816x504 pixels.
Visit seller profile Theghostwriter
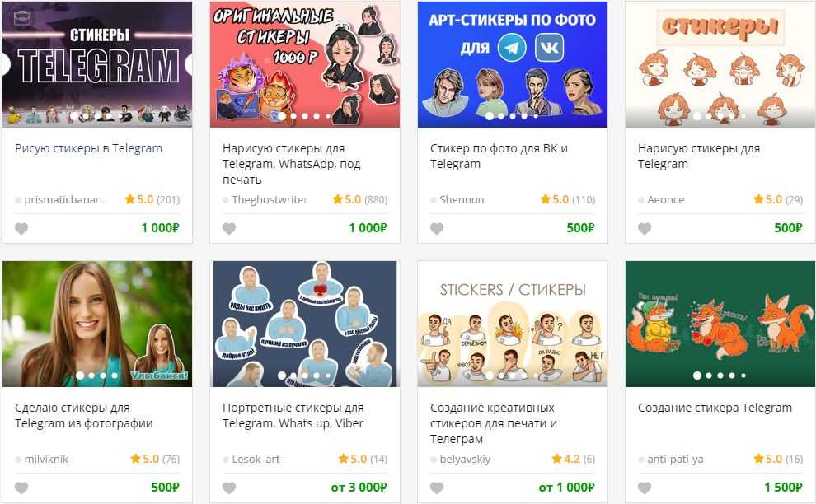coord(270,200)
